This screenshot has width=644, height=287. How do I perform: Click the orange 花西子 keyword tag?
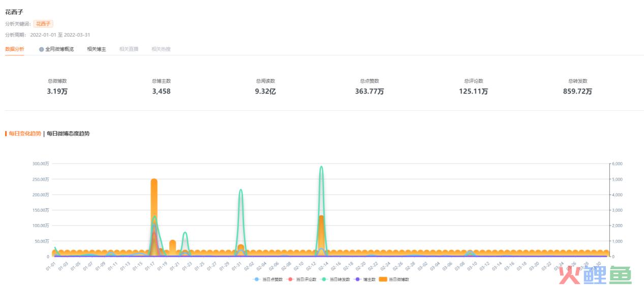point(43,24)
